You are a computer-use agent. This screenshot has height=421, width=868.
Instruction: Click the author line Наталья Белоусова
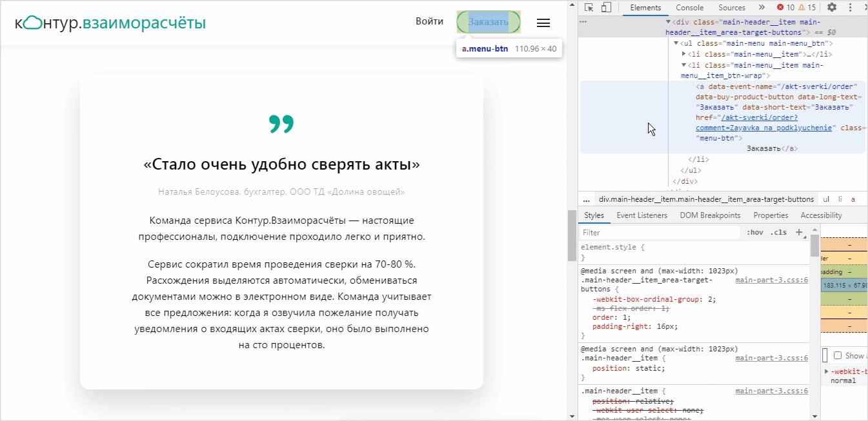click(281, 192)
